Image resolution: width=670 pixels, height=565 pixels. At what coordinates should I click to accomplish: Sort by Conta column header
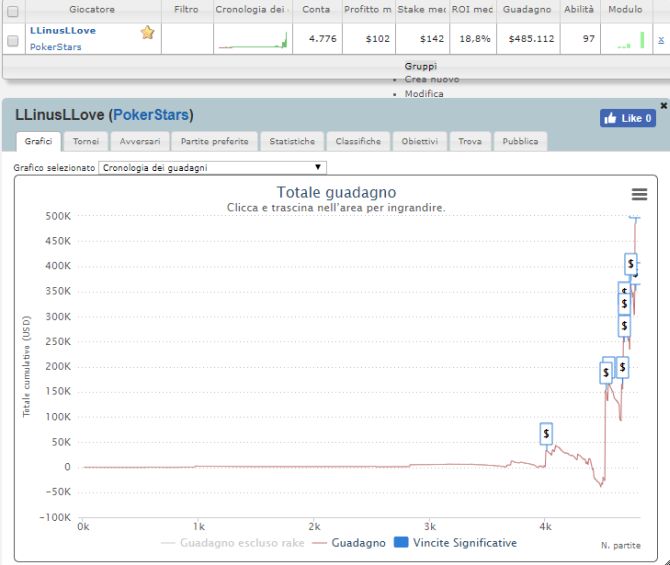point(317,9)
